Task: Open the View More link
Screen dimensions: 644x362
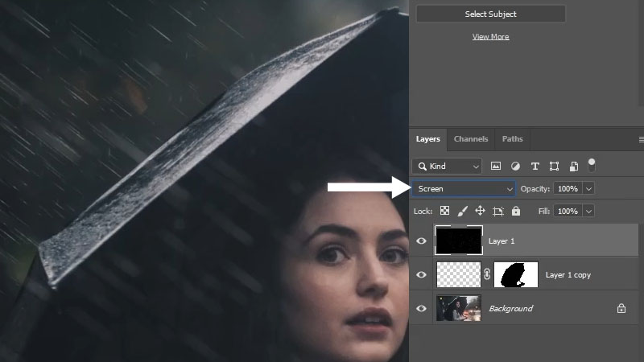Action: (x=490, y=36)
